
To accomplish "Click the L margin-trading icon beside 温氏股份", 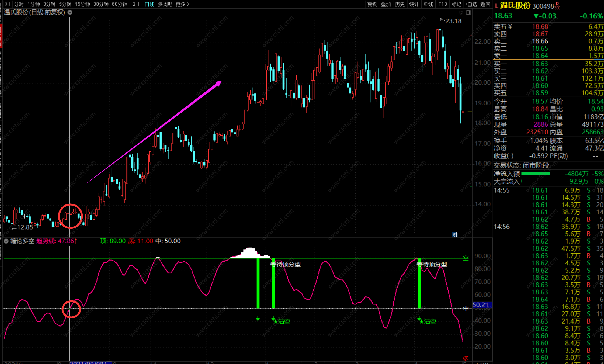I will tap(497, 6).
